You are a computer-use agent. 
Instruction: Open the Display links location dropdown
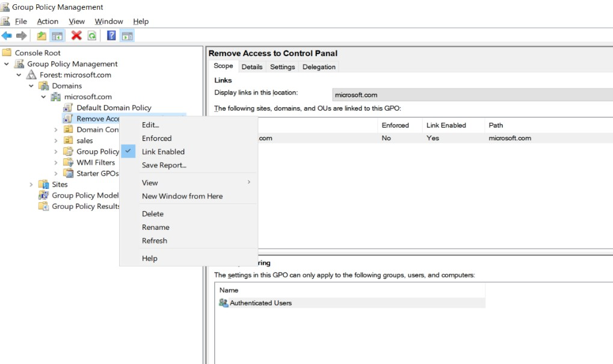(472, 94)
